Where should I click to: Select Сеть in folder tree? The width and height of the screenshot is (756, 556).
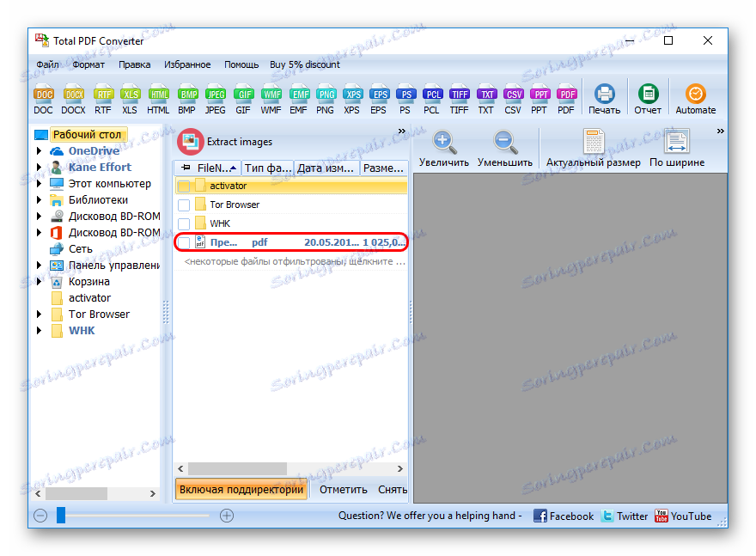click(81, 249)
